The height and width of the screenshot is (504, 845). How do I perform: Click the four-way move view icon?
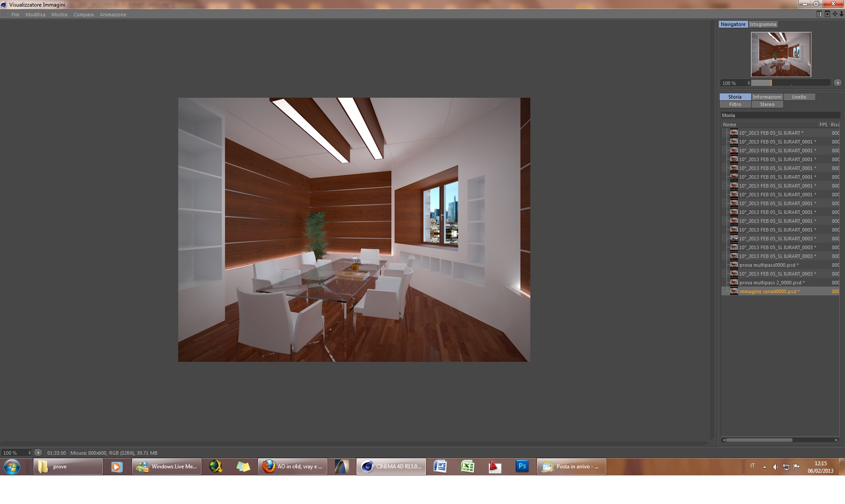(x=835, y=14)
